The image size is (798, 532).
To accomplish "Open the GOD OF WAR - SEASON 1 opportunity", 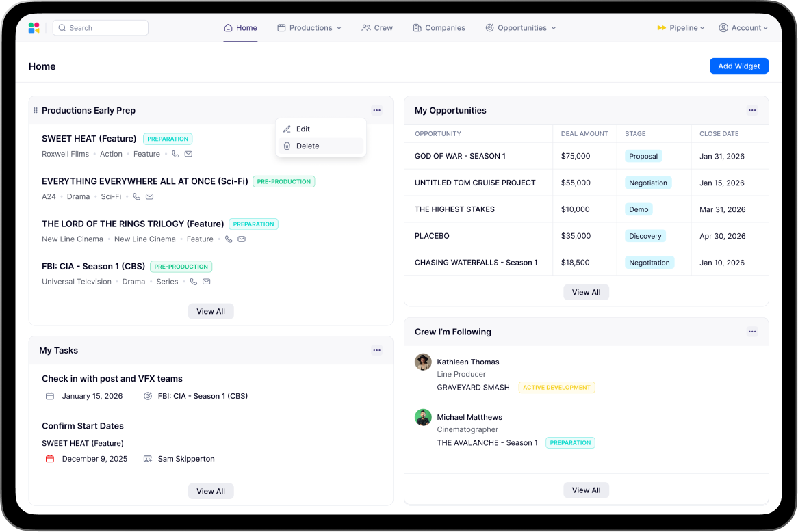I will point(460,157).
